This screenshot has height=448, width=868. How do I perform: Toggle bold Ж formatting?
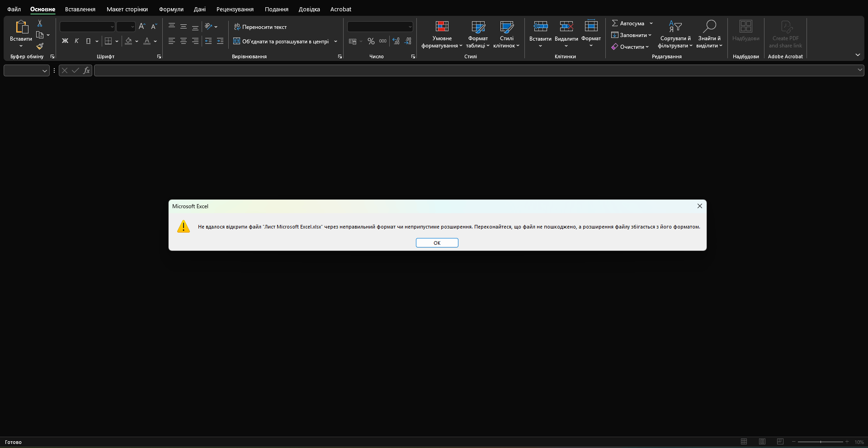pyautogui.click(x=65, y=41)
